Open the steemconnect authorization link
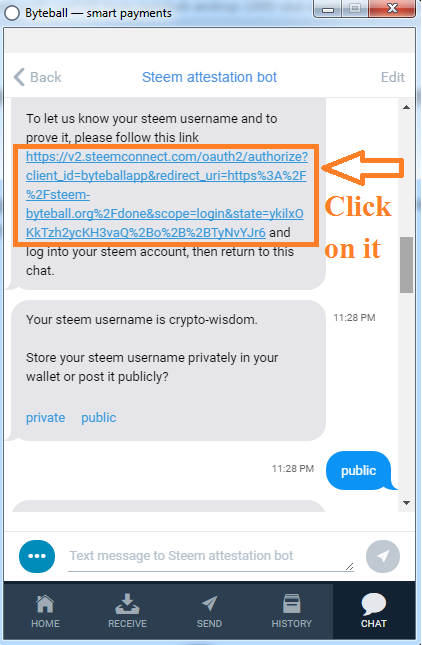The height and width of the screenshot is (645, 422). 167,195
